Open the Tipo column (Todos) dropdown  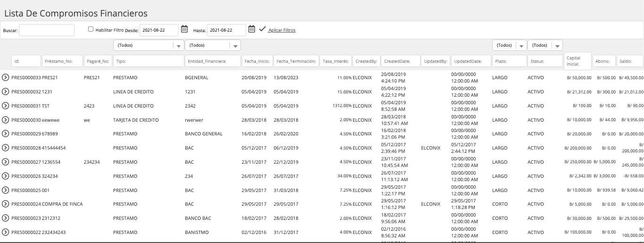point(149,45)
